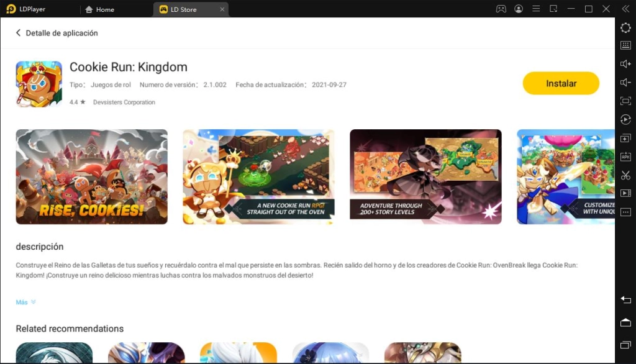Open third related app with orange background icon

pyautogui.click(x=238, y=353)
